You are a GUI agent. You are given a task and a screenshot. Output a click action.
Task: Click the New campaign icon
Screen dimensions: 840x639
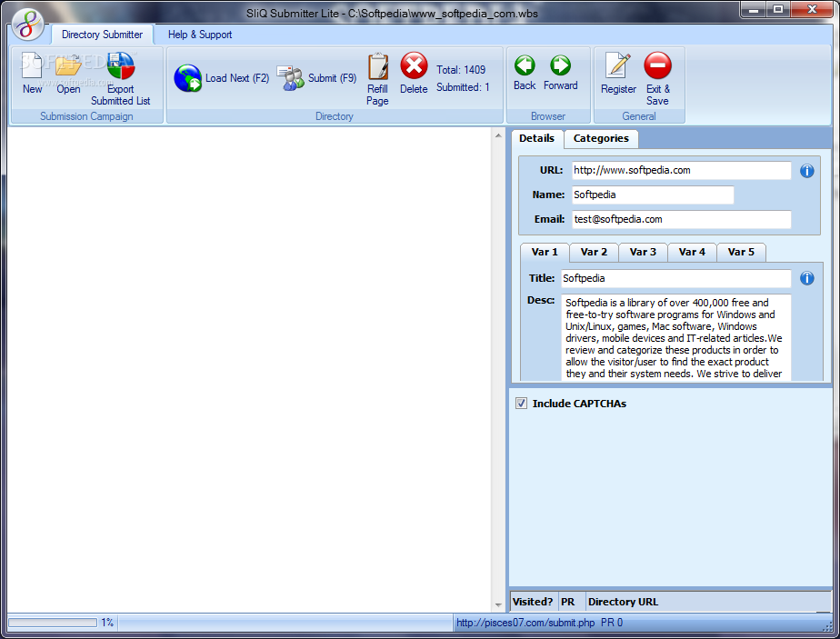click(x=32, y=66)
